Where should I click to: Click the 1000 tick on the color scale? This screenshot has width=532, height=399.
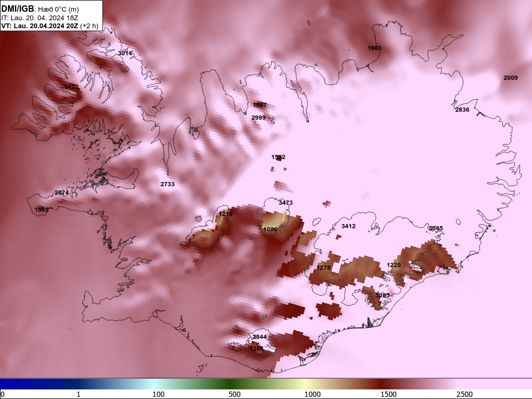312,394
